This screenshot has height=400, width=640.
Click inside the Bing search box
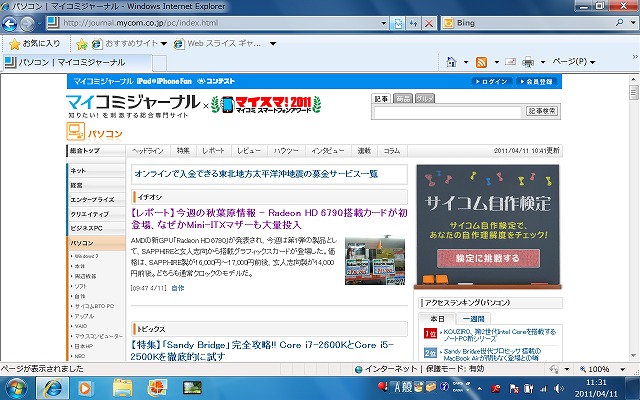531,23
